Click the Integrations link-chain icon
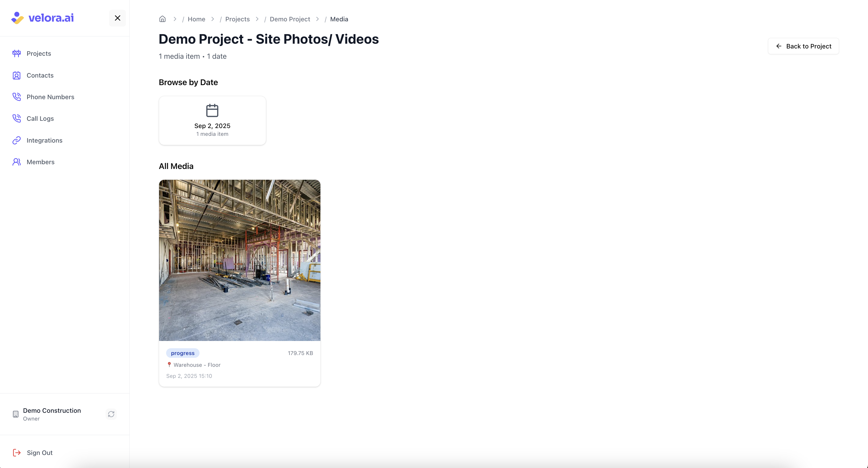868x468 pixels. coord(17,140)
